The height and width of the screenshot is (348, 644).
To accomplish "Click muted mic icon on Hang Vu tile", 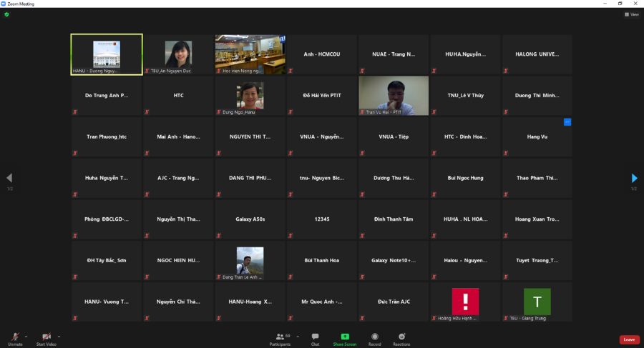I will click(506, 154).
